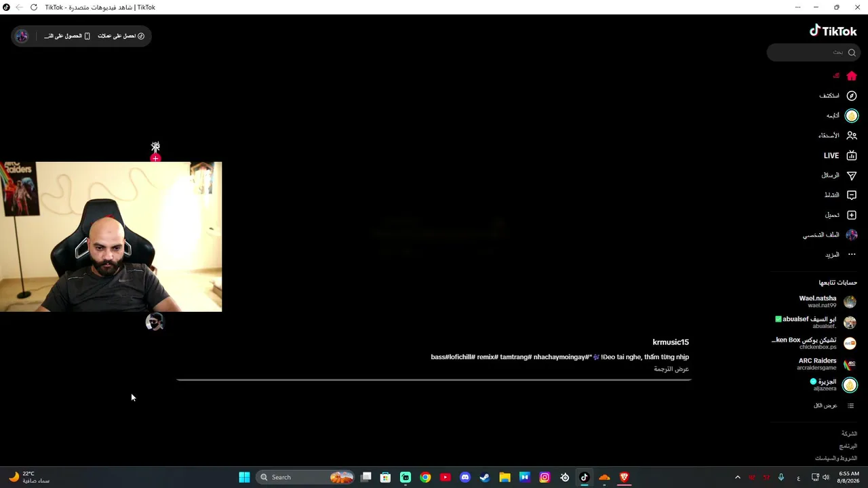Open Brave browser from taskbar
The height and width of the screenshot is (488, 868).
pyautogui.click(x=624, y=477)
